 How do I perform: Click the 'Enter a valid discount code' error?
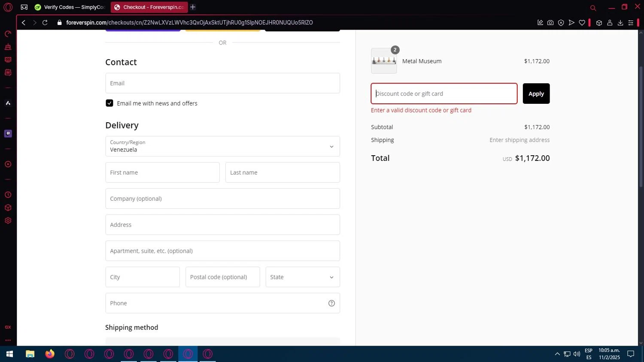[x=421, y=110]
